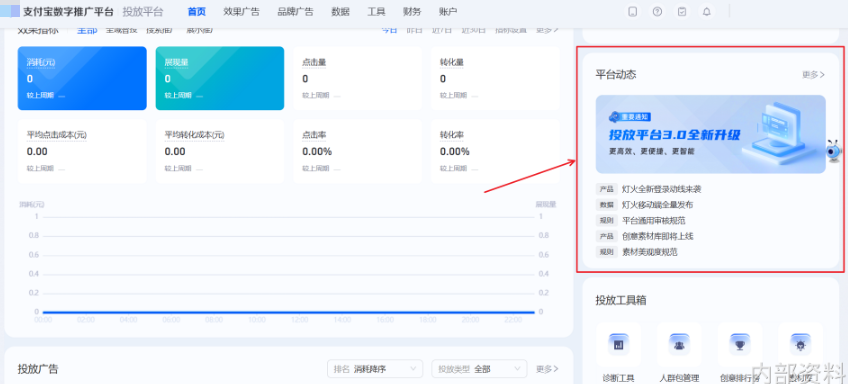Open the 数据 menu
Screen dimensions: 848x384
tap(340, 11)
